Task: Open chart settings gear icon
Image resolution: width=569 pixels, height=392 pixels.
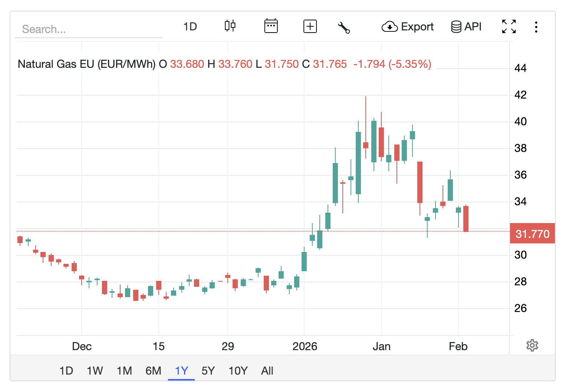Action: click(x=532, y=345)
